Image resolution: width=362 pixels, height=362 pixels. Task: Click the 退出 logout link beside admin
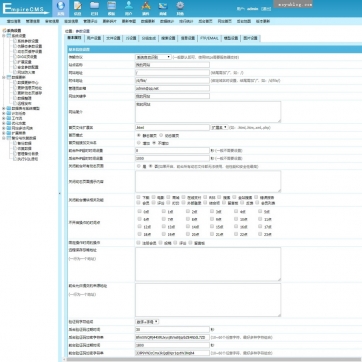pos(266,9)
